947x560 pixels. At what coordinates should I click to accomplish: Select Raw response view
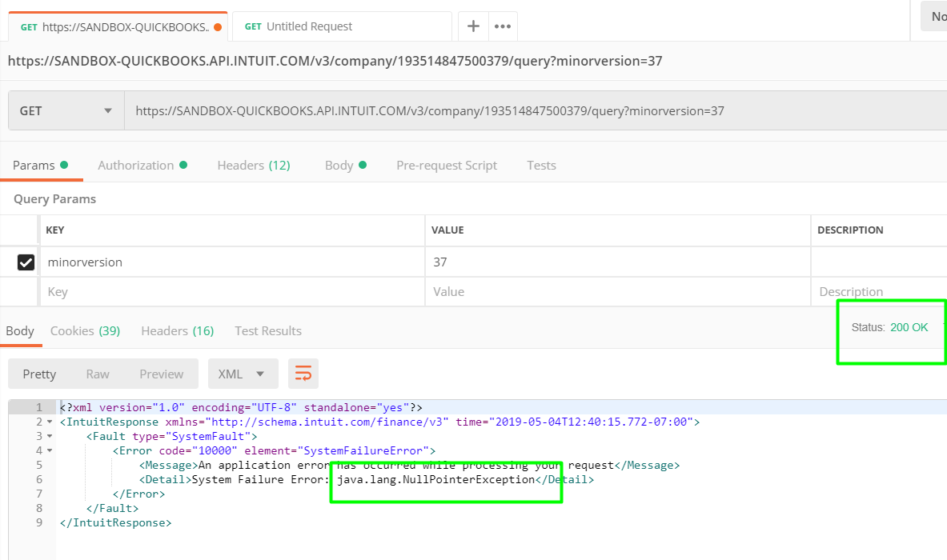click(x=98, y=374)
